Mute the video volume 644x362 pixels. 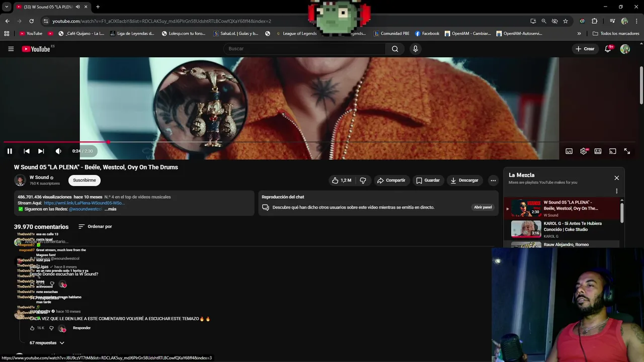(x=58, y=151)
